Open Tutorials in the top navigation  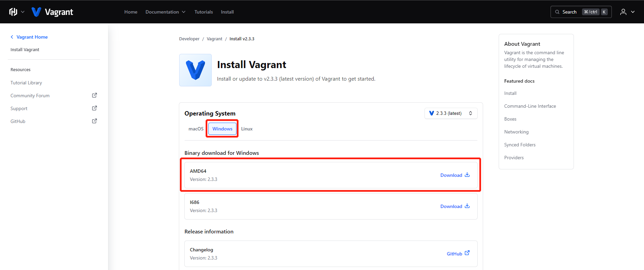(x=204, y=12)
